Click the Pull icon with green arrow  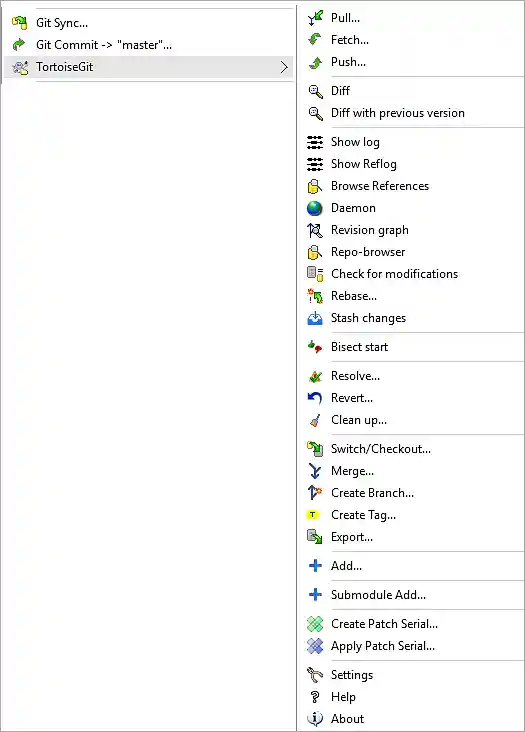point(315,18)
